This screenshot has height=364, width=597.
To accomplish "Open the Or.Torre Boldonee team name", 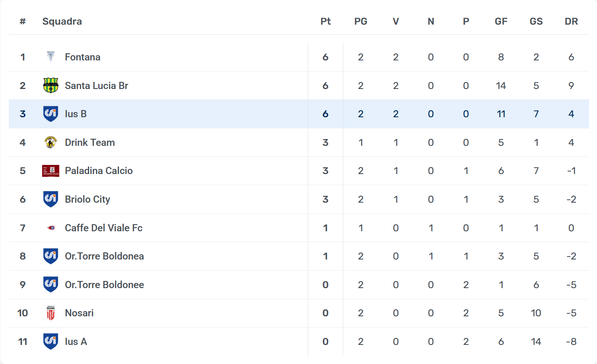I will pyautogui.click(x=104, y=285).
